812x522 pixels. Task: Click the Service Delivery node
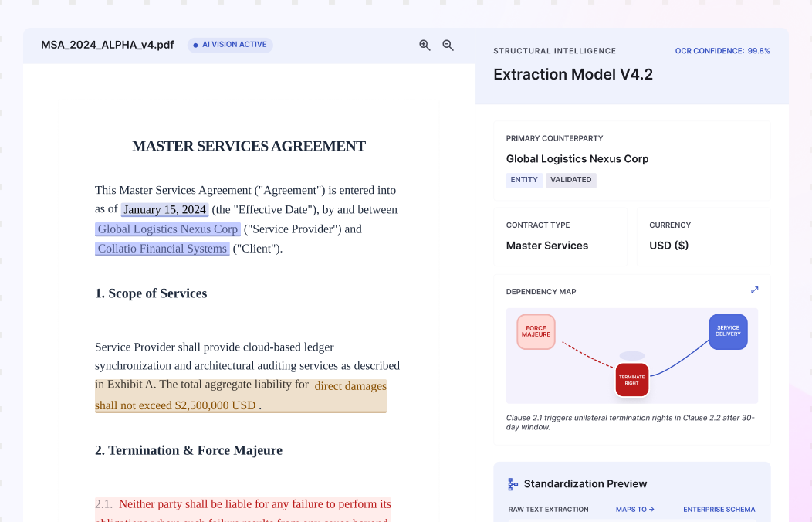click(728, 331)
